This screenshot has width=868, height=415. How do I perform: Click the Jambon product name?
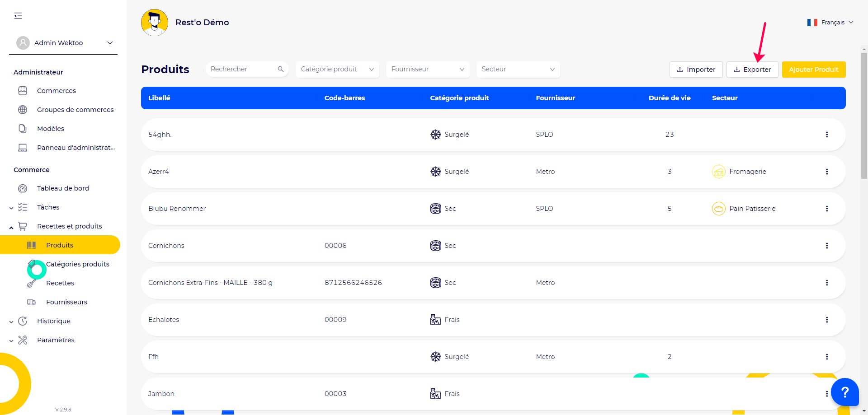coord(161,394)
